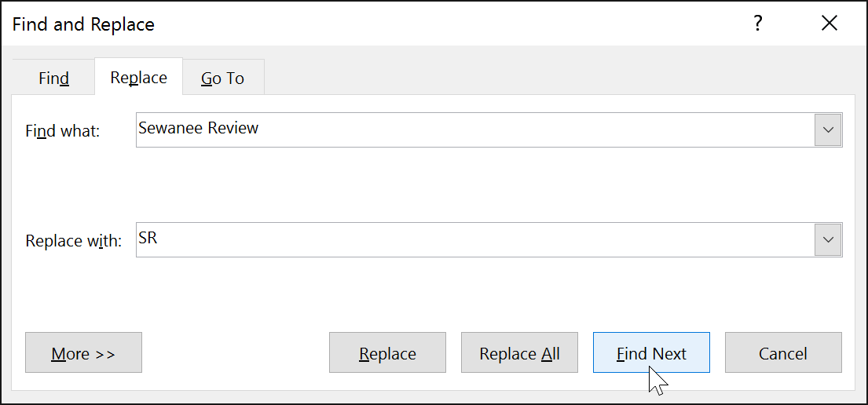This screenshot has width=868, height=405.
Task: Click the "SR" replacement text
Action: click(x=148, y=239)
